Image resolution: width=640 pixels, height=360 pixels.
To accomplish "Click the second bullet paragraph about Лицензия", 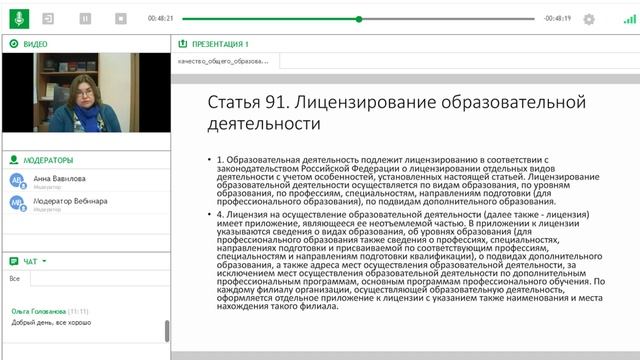I will pos(411,260).
